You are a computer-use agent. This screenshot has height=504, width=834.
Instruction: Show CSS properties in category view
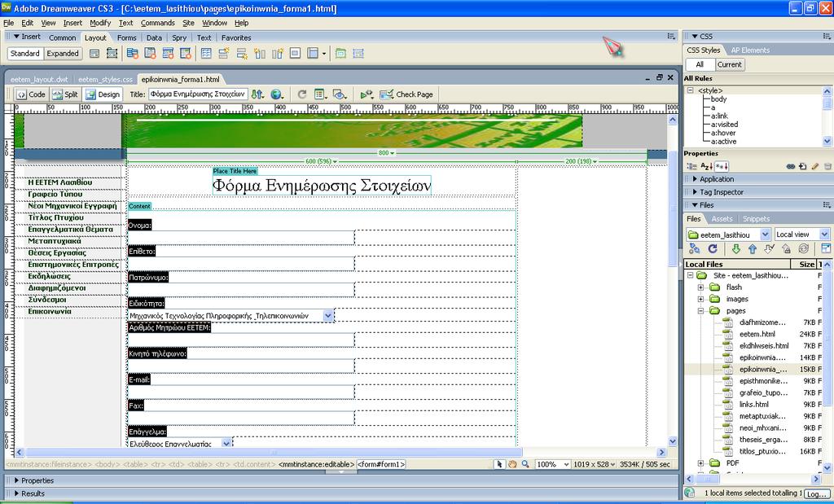[x=691, y=166]
